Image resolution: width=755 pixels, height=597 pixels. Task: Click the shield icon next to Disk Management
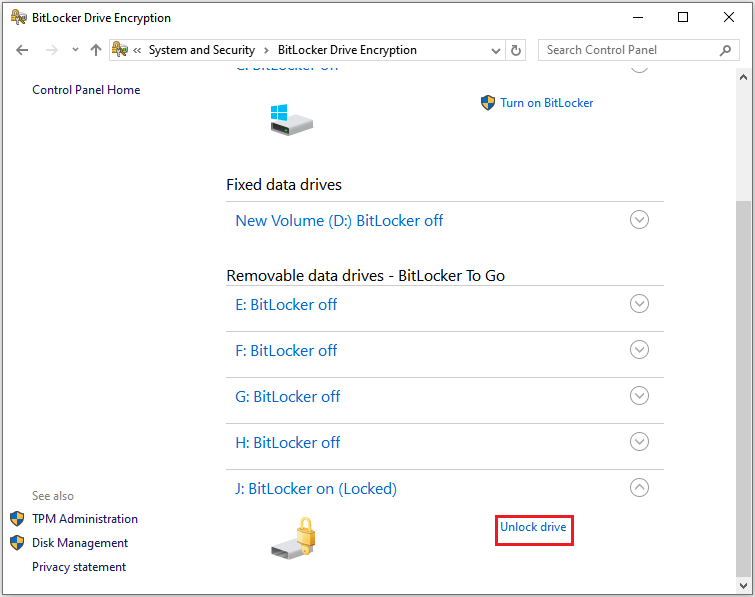[17, 543]
